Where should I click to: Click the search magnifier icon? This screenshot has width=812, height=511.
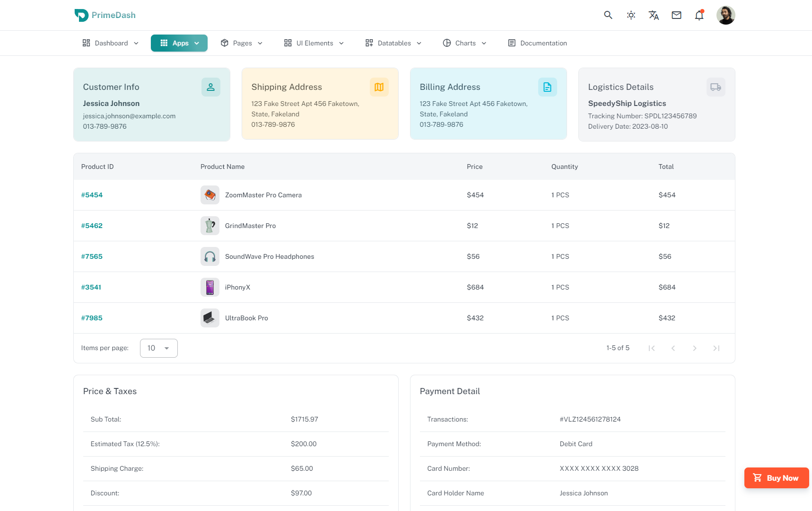(x=608, y=15)
